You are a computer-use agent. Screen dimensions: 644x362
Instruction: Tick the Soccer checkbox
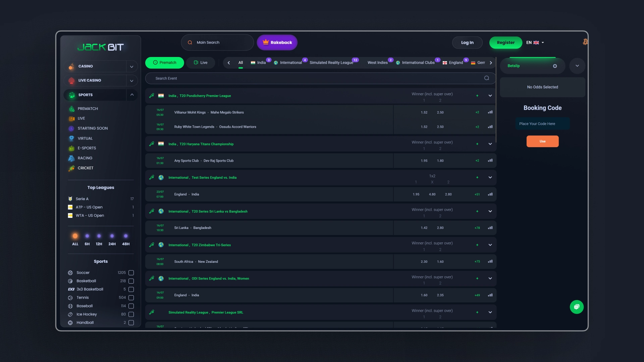coord(131,273)
